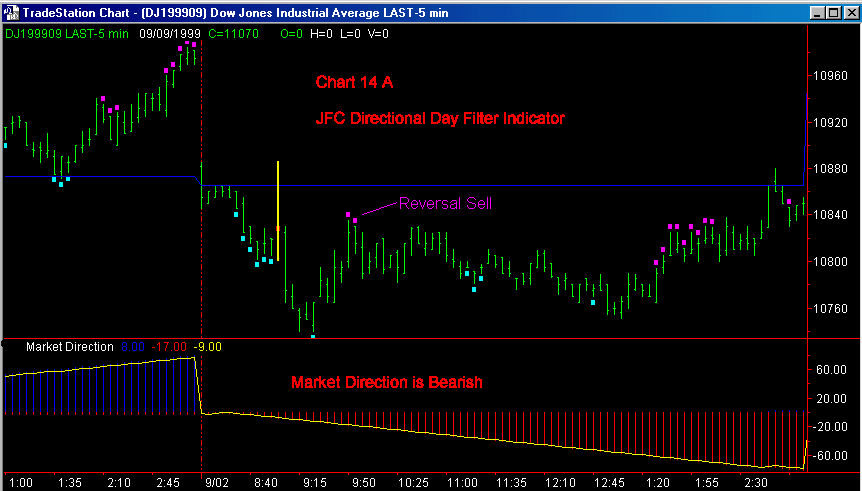Click the L=0 low value
The width and height of the screenshot is (862, 491).
tap(350, 34)
